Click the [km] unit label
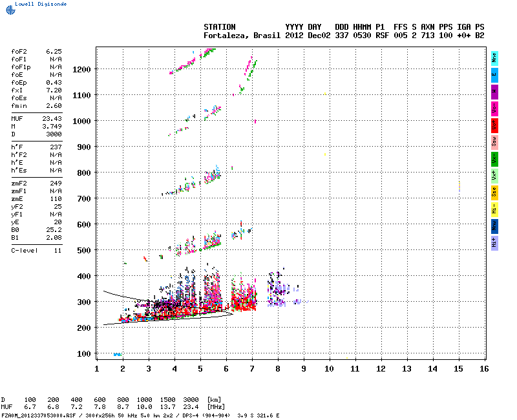The height and width of the screenshot is (420, 517). 214,399
